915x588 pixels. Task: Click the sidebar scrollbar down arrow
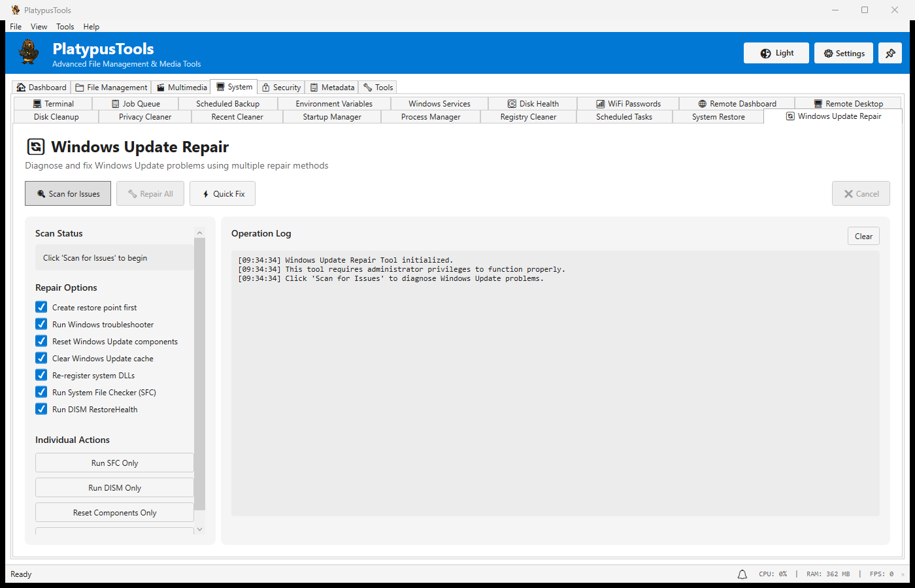199,529
